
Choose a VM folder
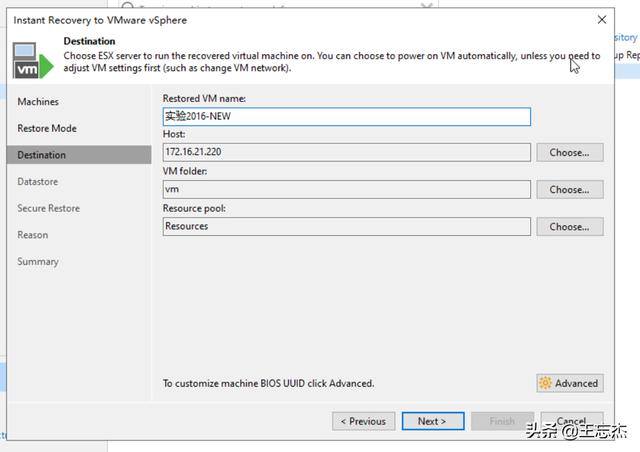(x=570, y=189)
